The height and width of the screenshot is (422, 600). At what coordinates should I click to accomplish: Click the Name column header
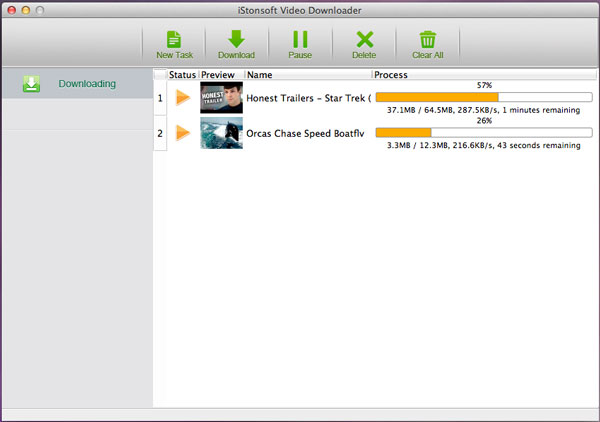(308, 75)
